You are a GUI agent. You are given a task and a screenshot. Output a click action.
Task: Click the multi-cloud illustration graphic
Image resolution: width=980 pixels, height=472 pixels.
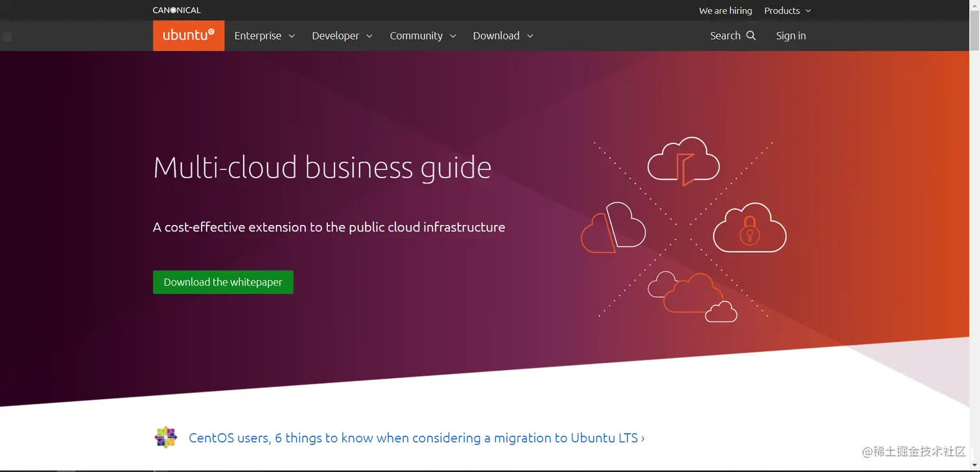684,230
